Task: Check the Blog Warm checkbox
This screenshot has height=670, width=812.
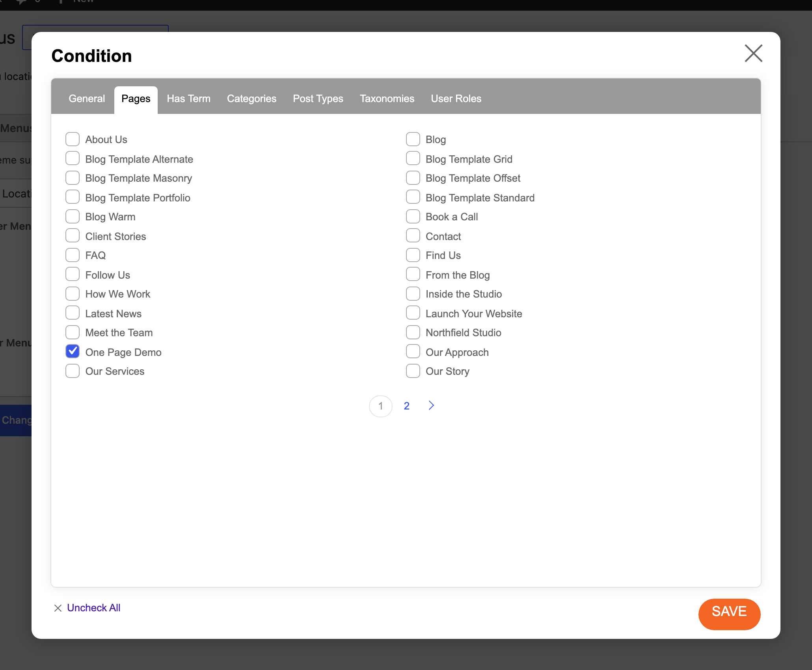Action: click(73, 216)
